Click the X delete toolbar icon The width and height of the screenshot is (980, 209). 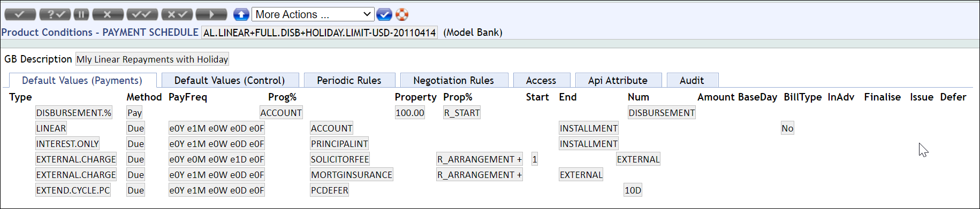[x=108, y=14]
